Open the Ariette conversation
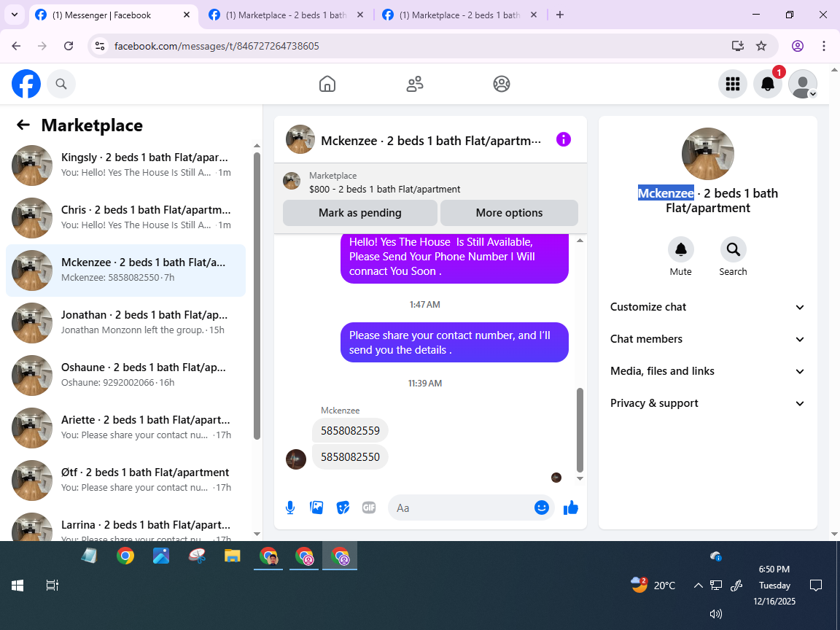 click(126, 428)
